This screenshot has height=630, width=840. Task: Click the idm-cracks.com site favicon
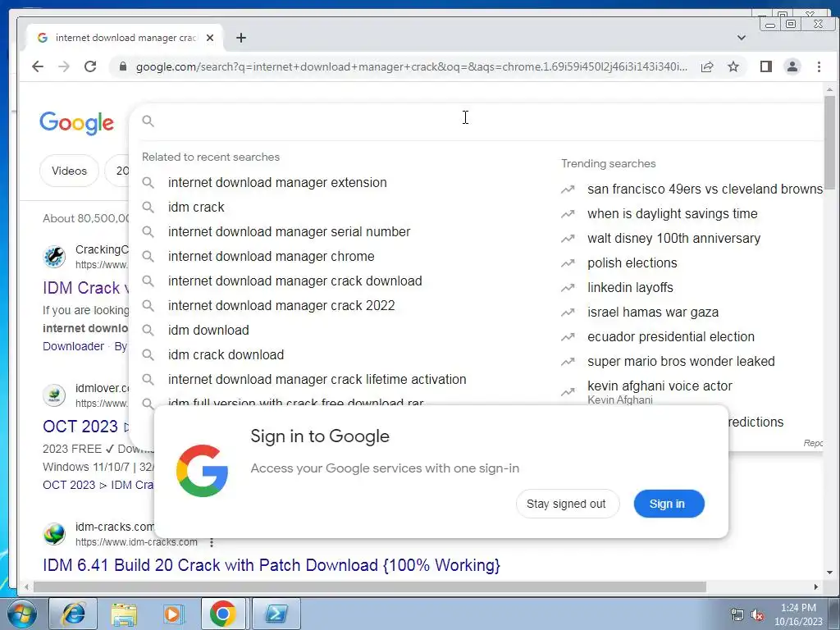click(54, 533)
